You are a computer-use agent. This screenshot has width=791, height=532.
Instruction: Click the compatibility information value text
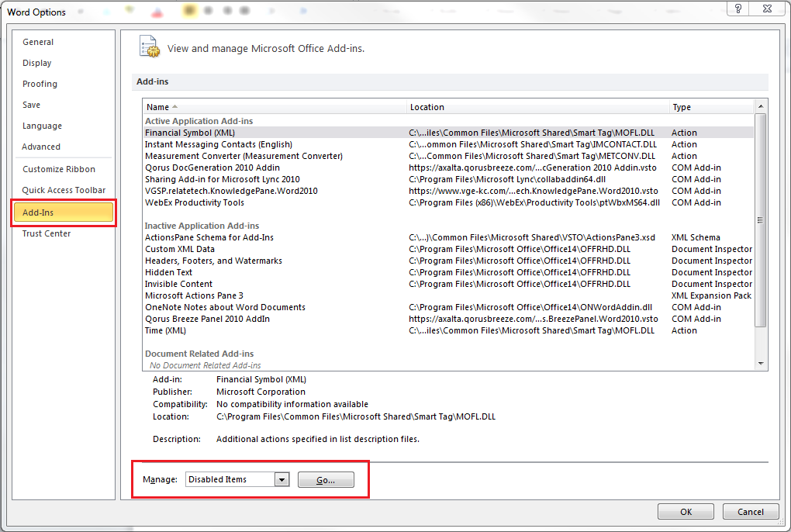click(x=292, y=404)
